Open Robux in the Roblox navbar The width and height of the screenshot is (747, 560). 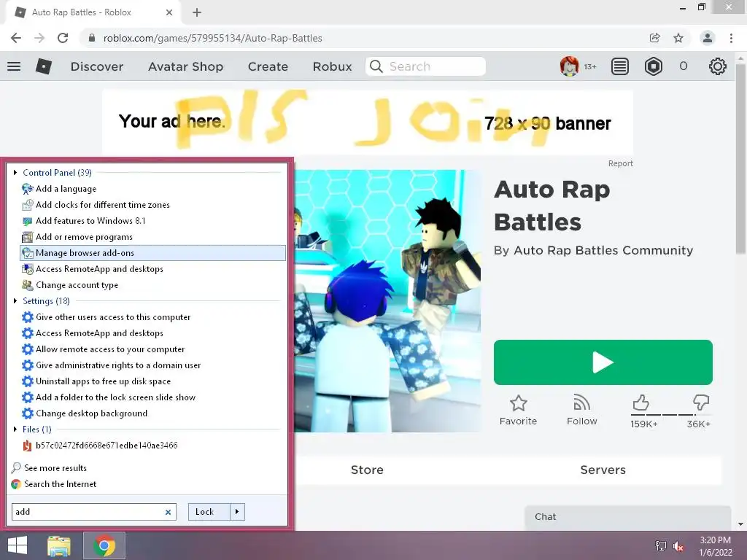pyautogui.click(x=332, y=66)
